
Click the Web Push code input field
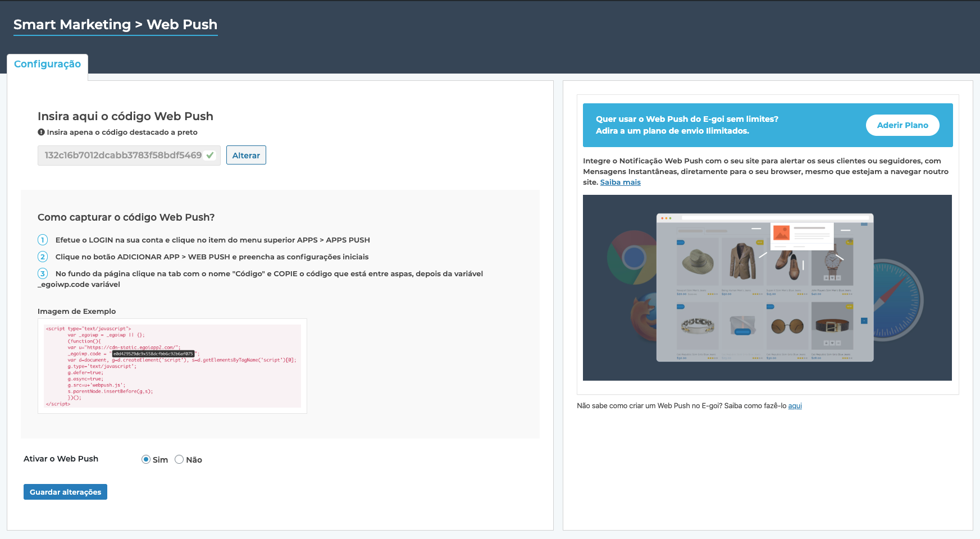click(x=129, y=156)
